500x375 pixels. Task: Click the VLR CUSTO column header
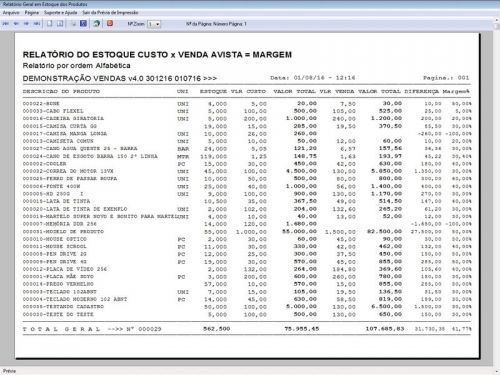click(249, 91)
